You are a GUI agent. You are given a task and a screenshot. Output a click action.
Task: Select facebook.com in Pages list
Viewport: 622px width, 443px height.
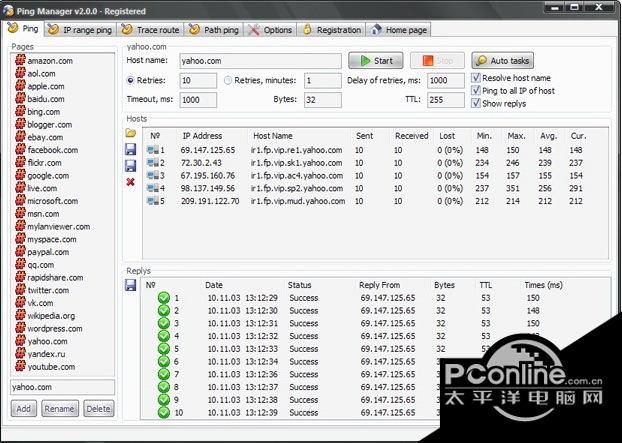point(52,150)
